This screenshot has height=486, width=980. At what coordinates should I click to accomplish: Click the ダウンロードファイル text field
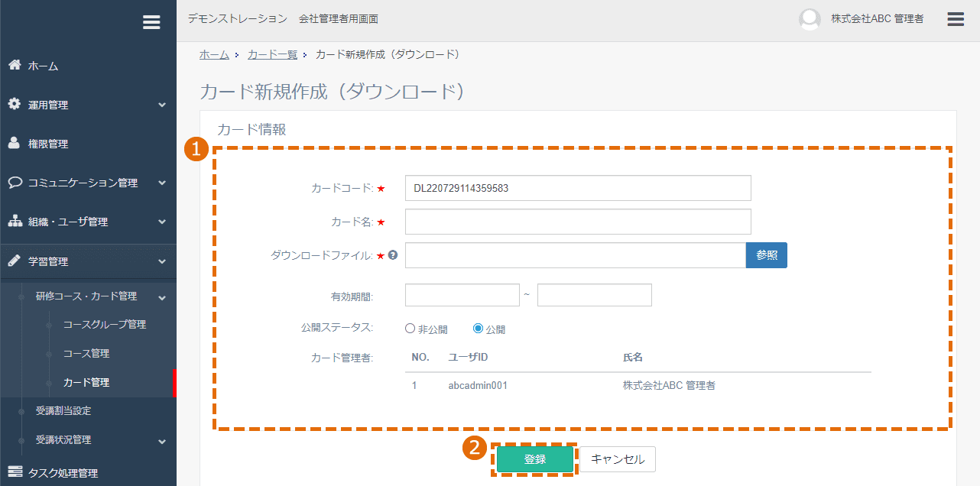click(576, 255)
